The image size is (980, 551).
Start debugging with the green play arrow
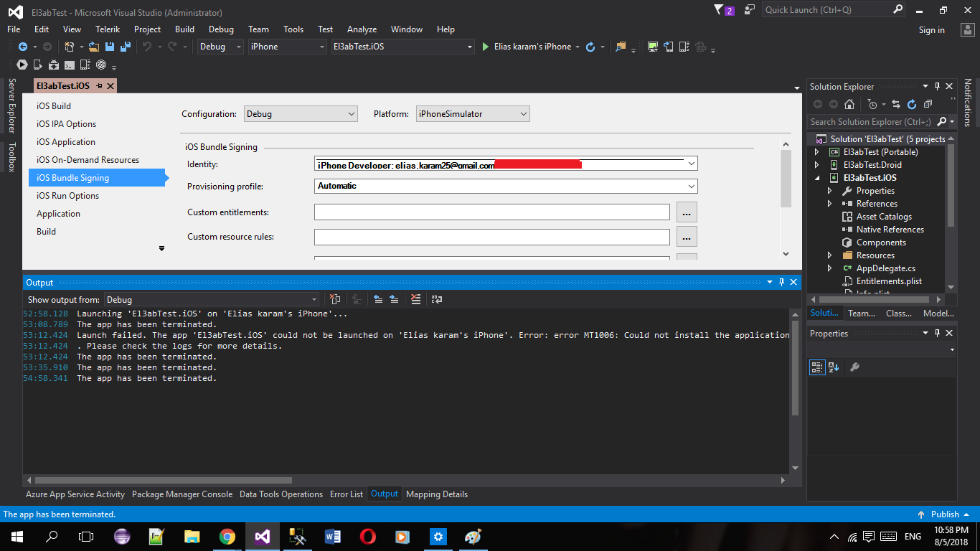coord(486,47)
